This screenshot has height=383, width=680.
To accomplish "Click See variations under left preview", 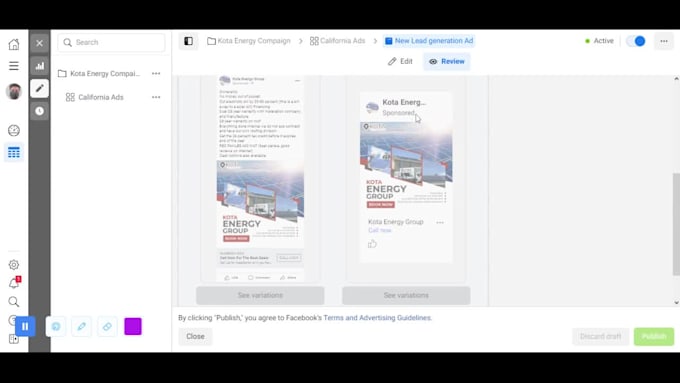I will [x=260, y=295].
